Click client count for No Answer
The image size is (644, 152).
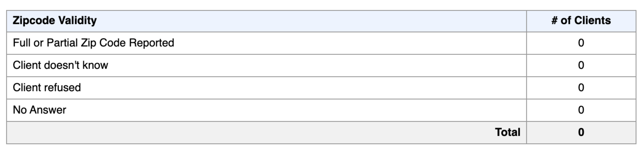tap(581, 110)
